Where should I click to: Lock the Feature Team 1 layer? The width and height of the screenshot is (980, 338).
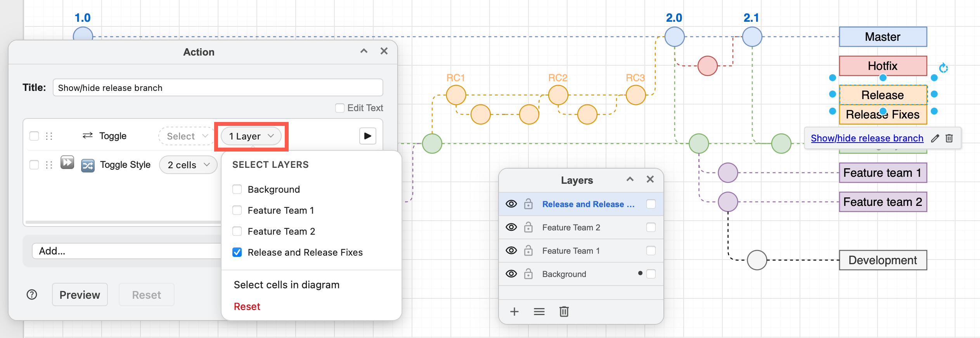click(x=528, y=251)
